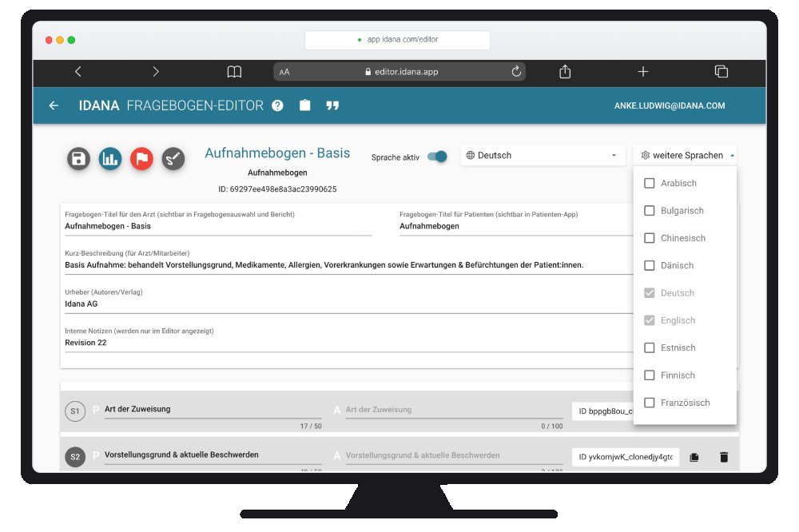Click the ID bppgb8ou field in S1
This screenshot has width=799, height=532.
pos(602,411)
